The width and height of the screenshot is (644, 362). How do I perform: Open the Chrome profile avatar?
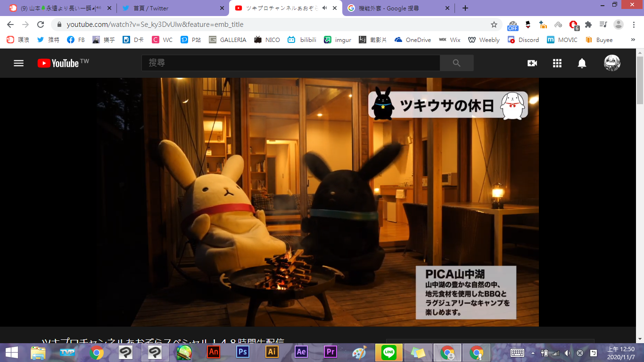point(619,25)
